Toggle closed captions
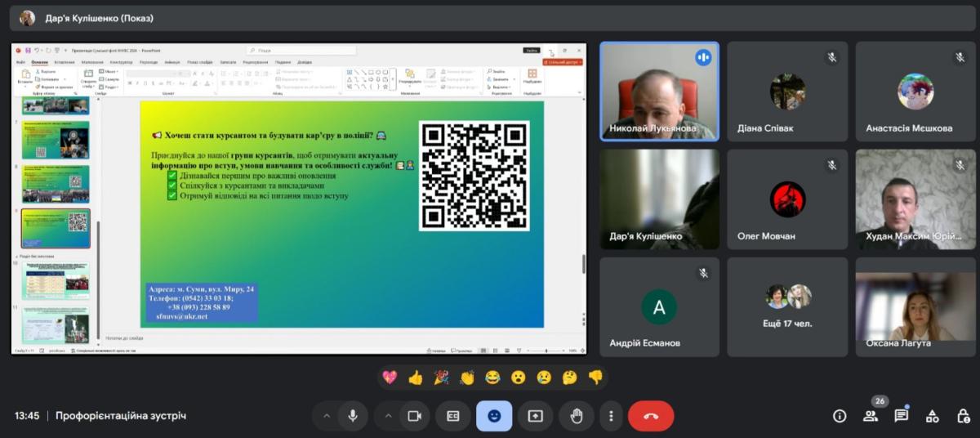The width and height of the screenshot is (980, 438). point(452,416)
